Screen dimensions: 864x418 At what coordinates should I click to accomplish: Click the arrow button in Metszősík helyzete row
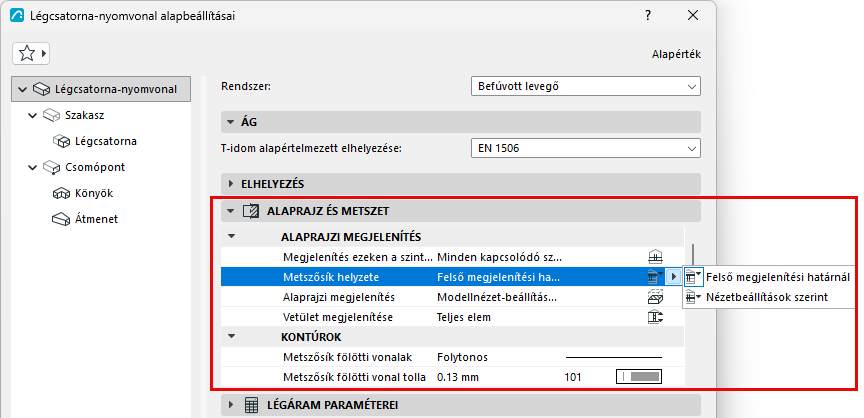pos(673,276)
